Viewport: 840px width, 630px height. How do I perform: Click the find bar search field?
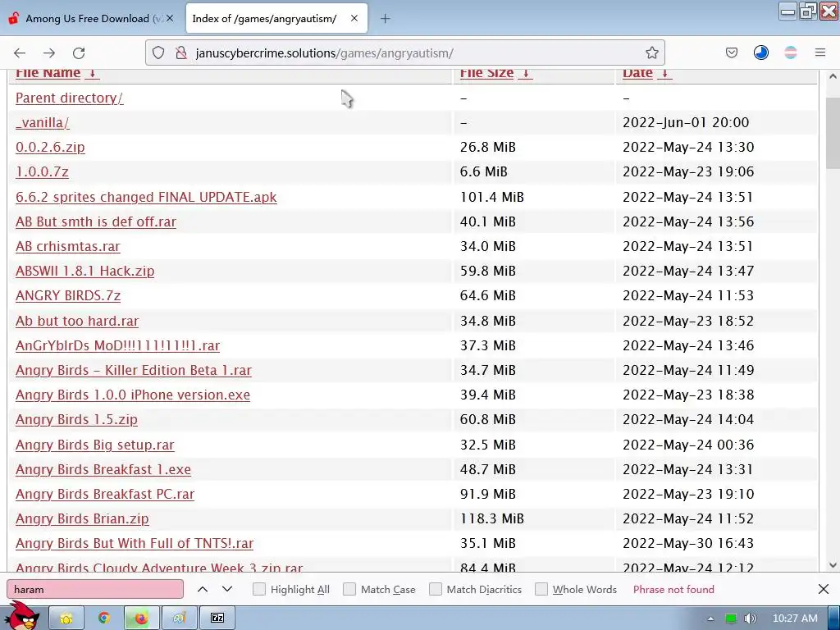(95, 589)
